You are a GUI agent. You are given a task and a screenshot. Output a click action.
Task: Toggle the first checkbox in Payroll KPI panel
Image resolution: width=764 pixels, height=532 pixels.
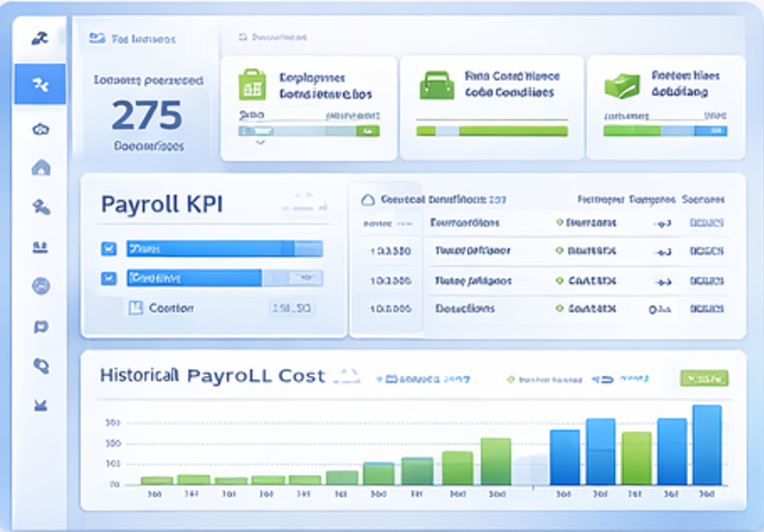click(x=110, y=248)
